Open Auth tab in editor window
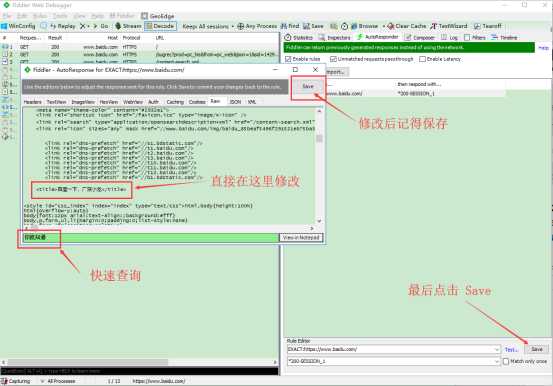 [x=153, y=102]
